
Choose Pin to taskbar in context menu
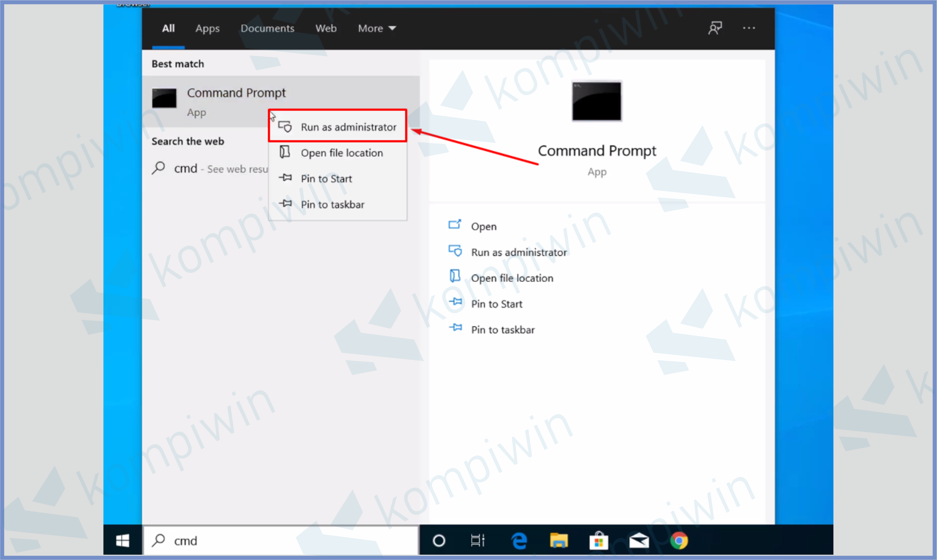click(x=337, y=204)
